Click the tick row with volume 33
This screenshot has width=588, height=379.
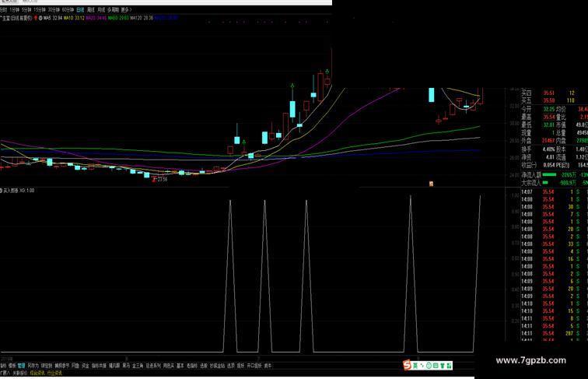[x=555, y=244]
